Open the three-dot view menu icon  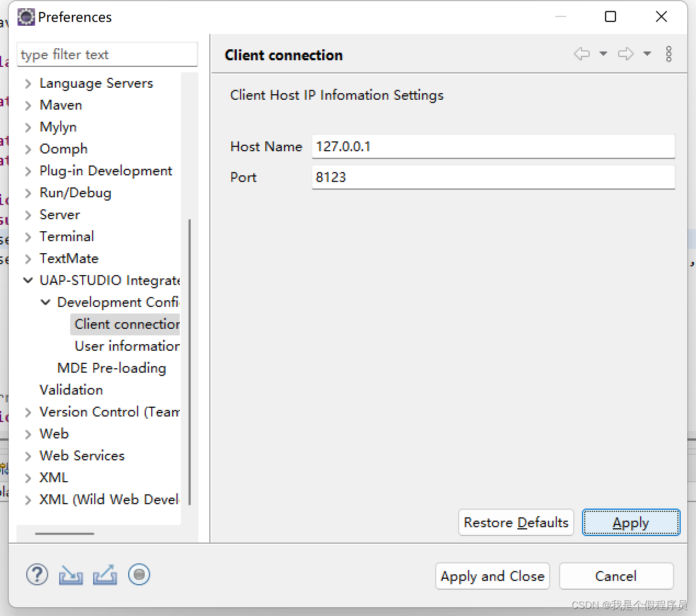[x=669, y=54]
